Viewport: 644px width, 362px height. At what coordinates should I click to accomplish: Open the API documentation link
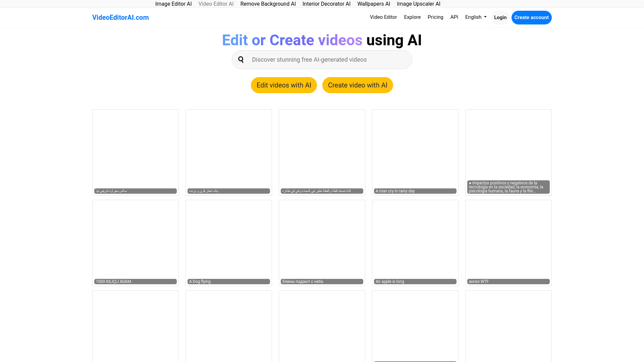(454, 17)
